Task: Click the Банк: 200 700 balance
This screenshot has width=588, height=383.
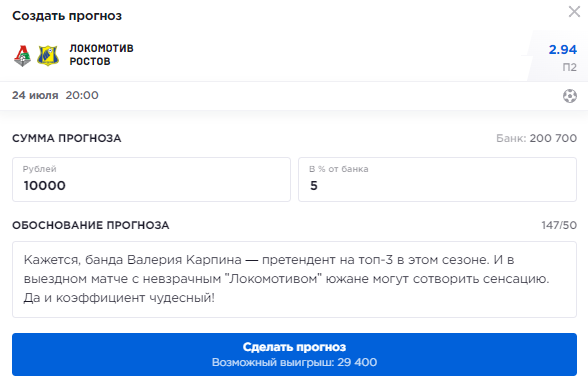Action: (536, 138)
